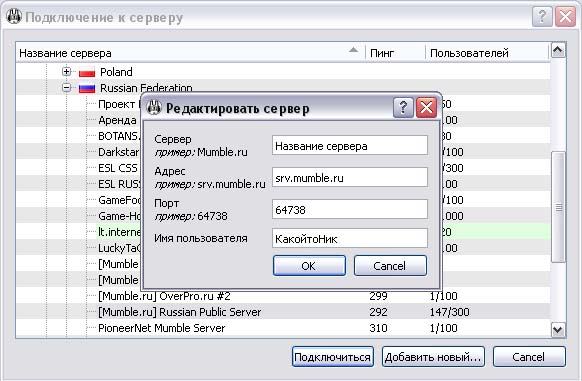582x381 pixels.
Task: Click OK in the edit server dialog
Action: click(x=309, y=266)
